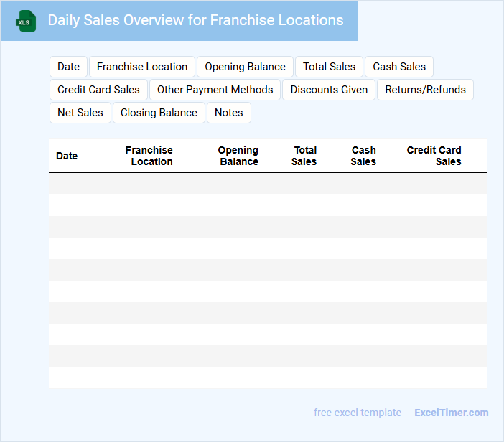This screenshot has height=442, width=504.
Task: Select the Credit Card Sales tag
Action: 98,90
